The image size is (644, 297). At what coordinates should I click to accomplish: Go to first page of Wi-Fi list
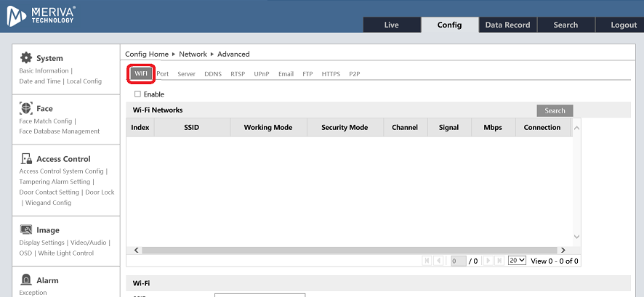pos(427,261)
